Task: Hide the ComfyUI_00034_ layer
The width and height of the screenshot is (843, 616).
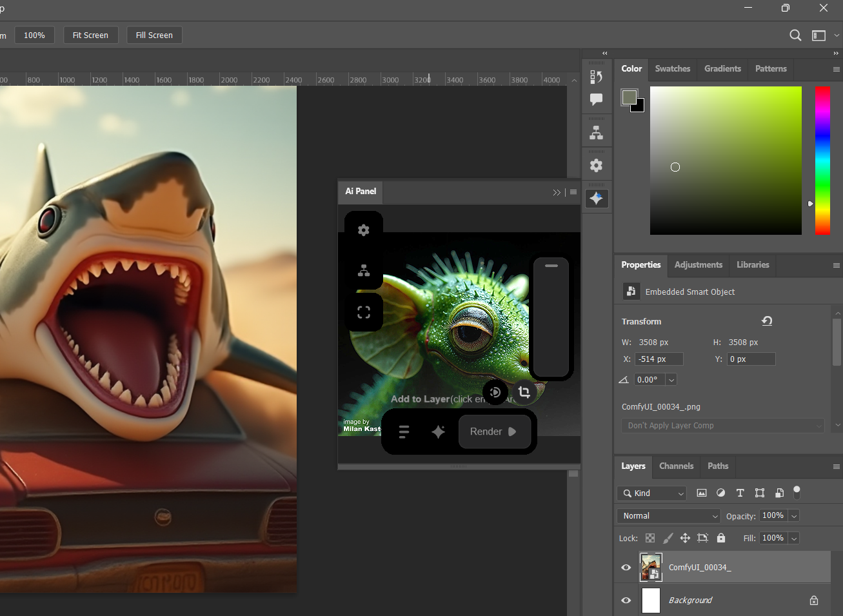Action: (626, 568)
